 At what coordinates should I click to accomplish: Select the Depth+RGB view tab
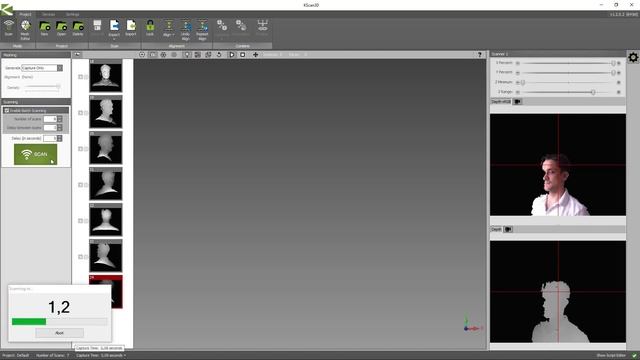[501, 102]
